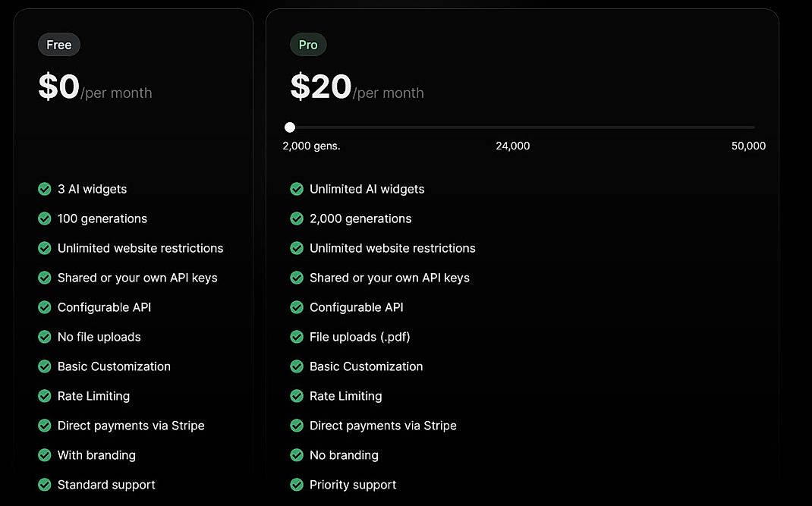The width and height of the screenshot is (812, 506).
Task: Click checkmark beside Free 'Shared or your own API keys'
Action: click(x=45, y=278)
